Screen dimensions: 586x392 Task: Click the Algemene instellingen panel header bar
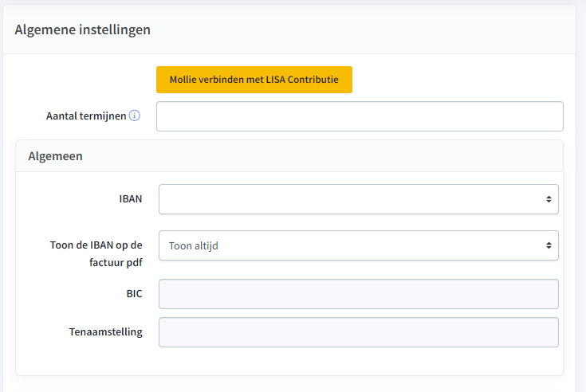tap(289, 29)
